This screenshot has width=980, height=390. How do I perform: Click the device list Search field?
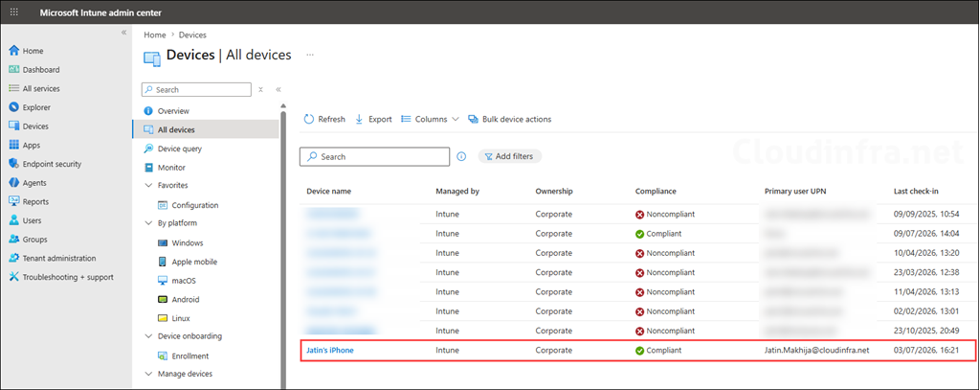click(x=374, y=156)
